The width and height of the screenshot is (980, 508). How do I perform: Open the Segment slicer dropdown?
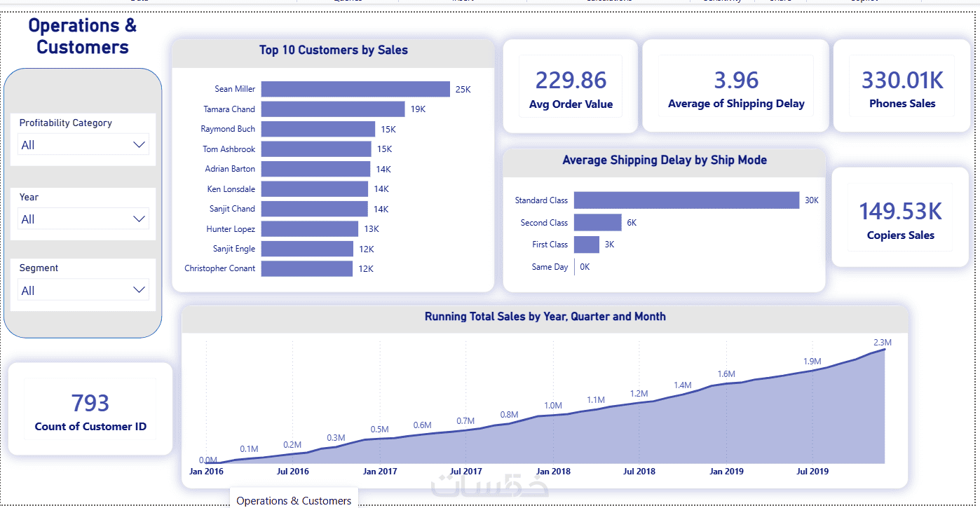[83, 290]
